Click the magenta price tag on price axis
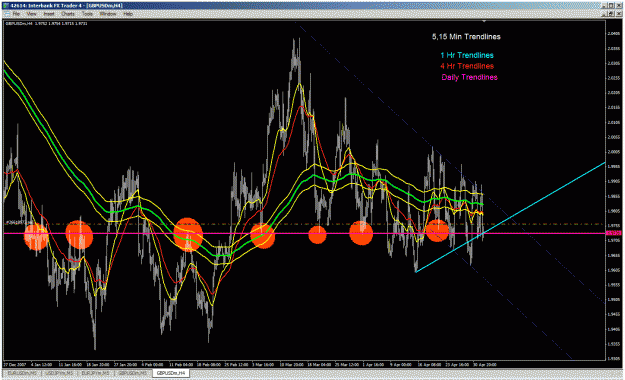 (x=613, y=233)
